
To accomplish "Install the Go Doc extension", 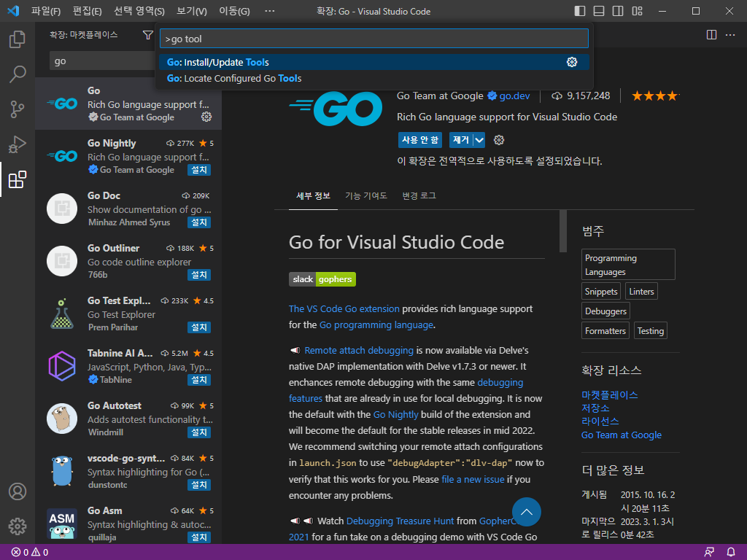I will [x=198, y=222].
